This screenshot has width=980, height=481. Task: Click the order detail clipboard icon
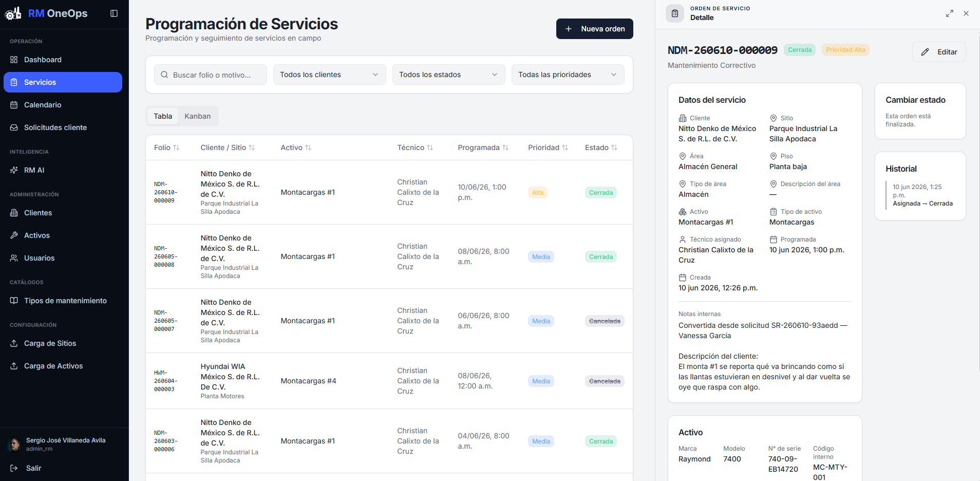pos(675,13)
